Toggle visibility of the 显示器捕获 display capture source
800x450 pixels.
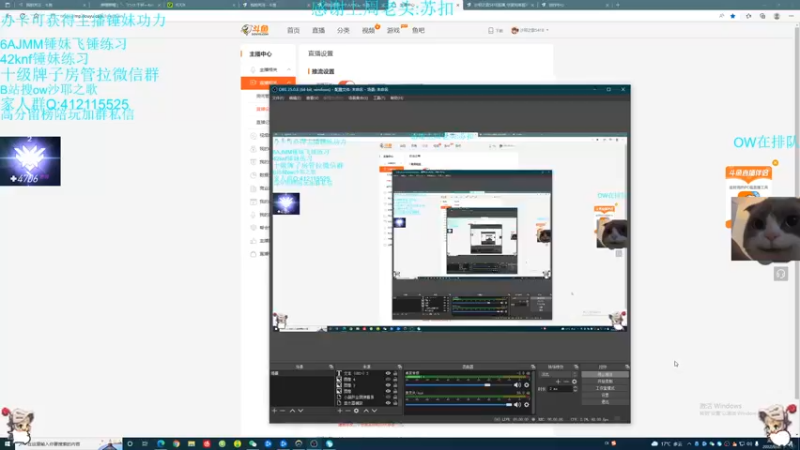pos(388,403)
